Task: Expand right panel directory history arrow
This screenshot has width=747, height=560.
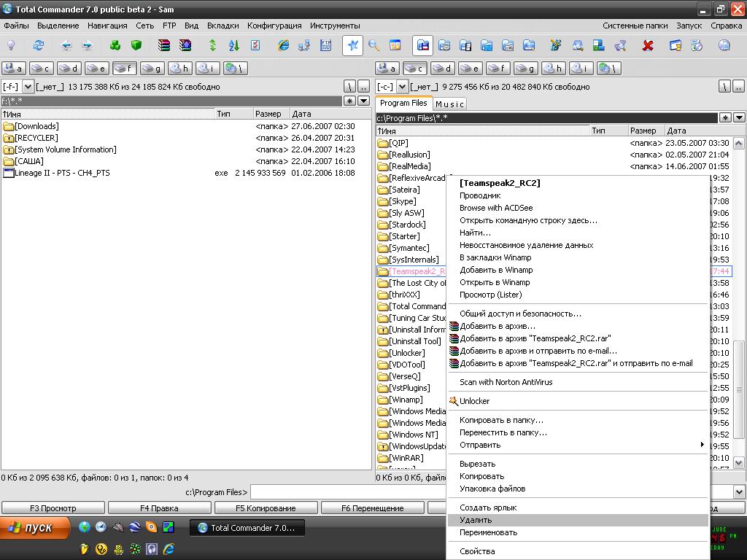Action: (740, 117)
